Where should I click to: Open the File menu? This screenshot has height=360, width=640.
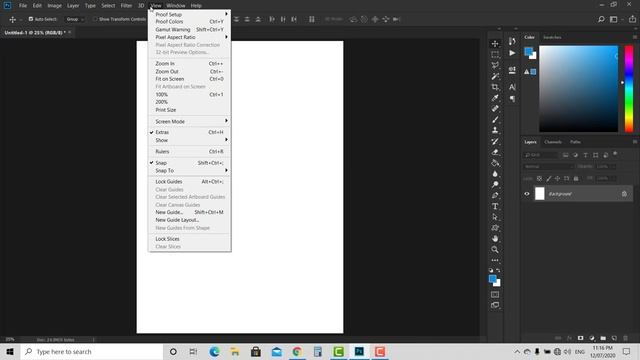click(23, 6)
